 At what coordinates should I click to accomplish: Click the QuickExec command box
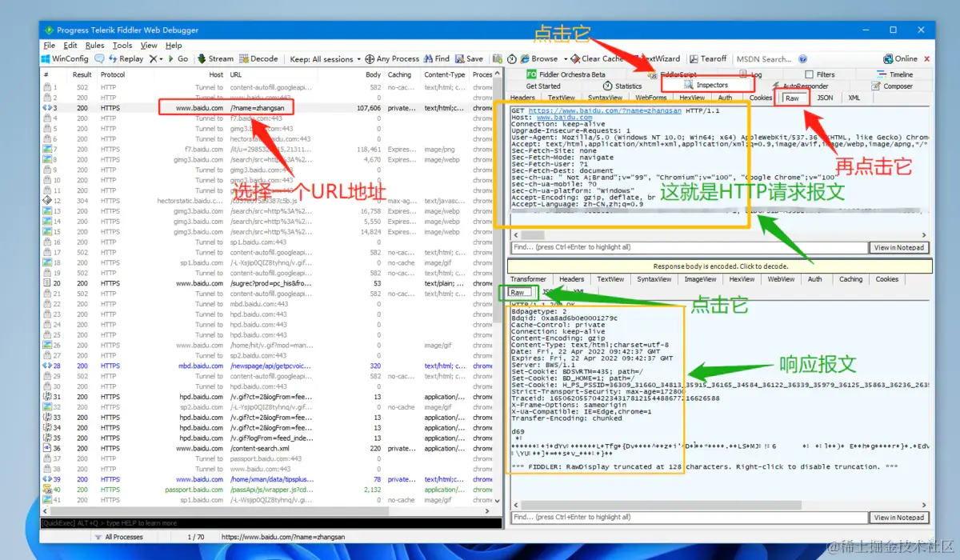[x=270, y=523]
